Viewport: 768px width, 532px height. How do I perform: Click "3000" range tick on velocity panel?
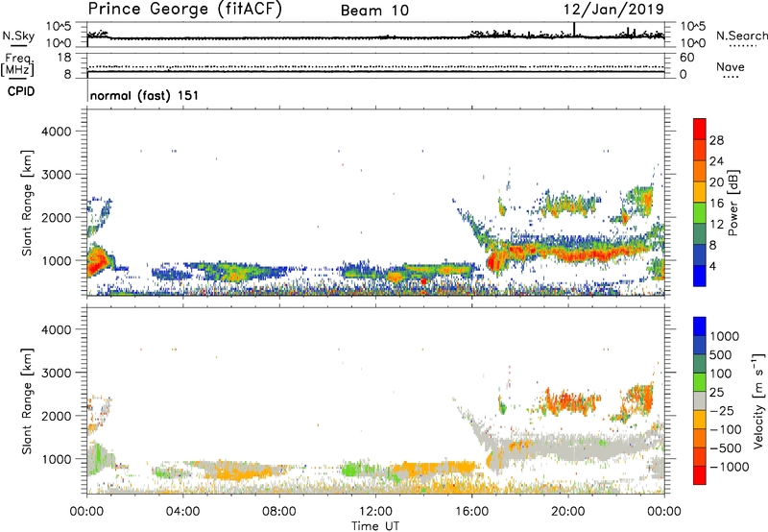[x=57, y=373]
